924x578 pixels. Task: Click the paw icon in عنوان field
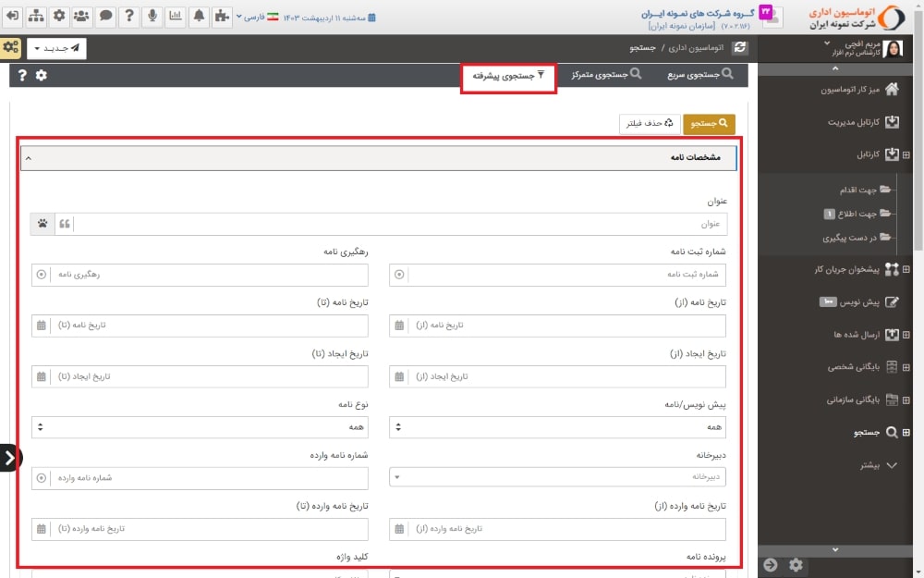(43, 224)
